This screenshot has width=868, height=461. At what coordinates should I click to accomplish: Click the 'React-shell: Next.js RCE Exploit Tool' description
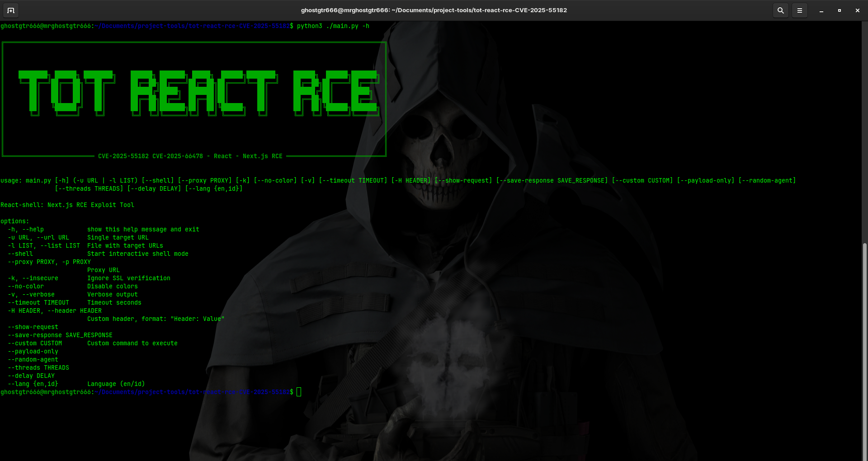click(67, 205)
